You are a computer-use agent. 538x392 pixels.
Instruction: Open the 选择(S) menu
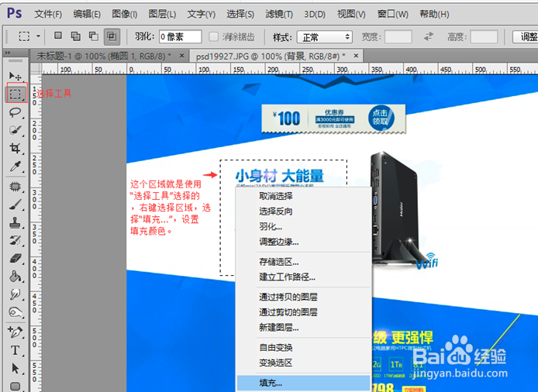pyautogui.click(x=240, y=14)
